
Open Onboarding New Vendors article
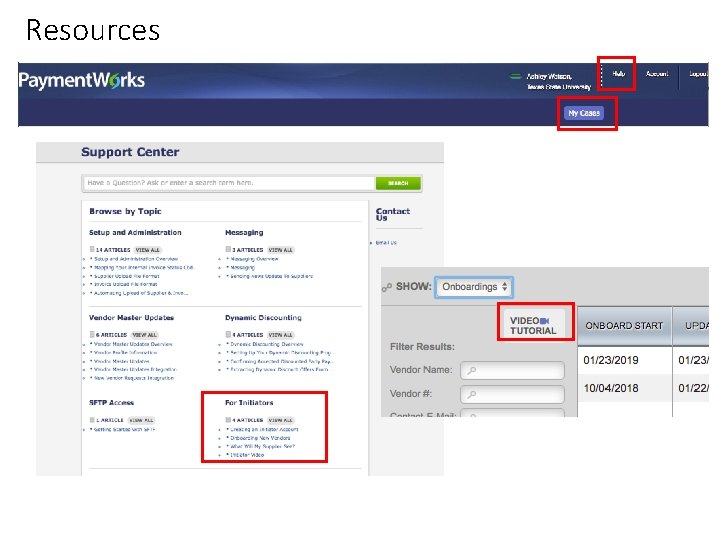click(x=260, y=438)
